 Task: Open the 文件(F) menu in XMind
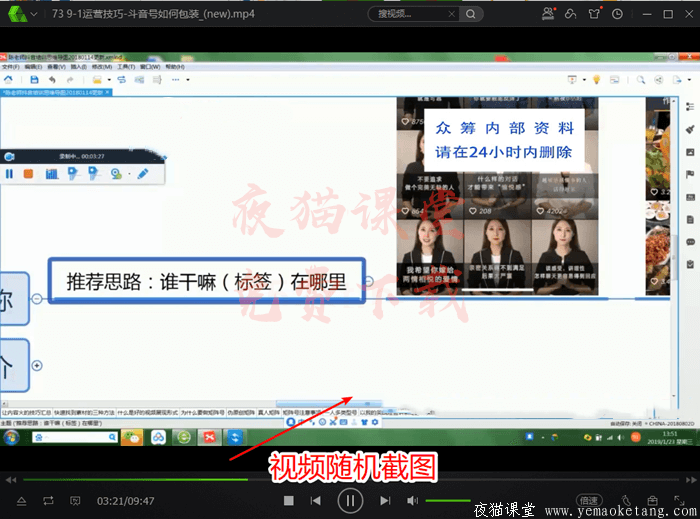click(11, 67)
